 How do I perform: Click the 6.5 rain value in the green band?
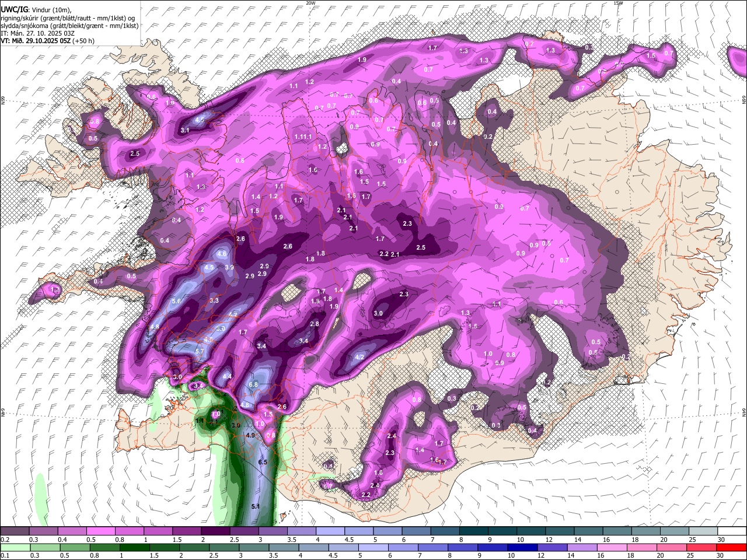coord(263,462)
